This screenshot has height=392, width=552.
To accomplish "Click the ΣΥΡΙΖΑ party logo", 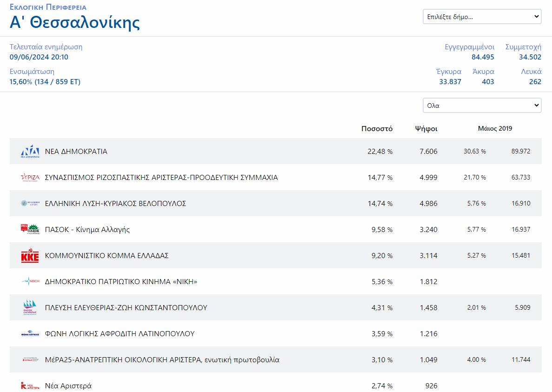I will coord(30,178).
